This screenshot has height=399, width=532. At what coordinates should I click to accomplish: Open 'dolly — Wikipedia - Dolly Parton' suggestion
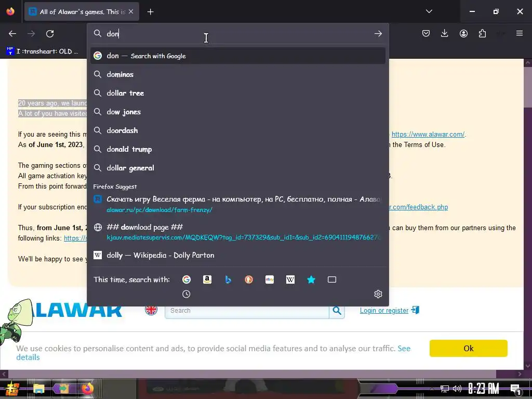pyautogui.click(x=238, y=255)
